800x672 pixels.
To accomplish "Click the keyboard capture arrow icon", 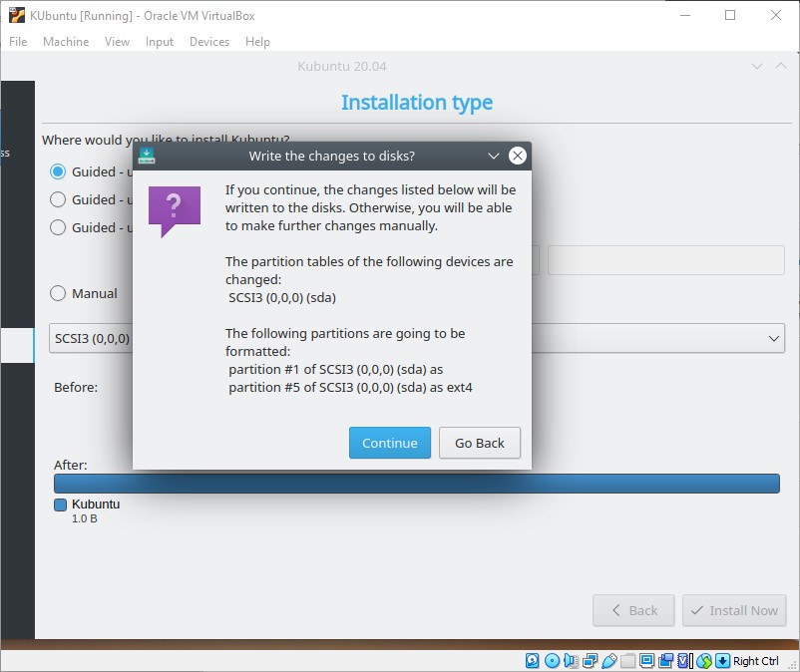I will [722, 661].
